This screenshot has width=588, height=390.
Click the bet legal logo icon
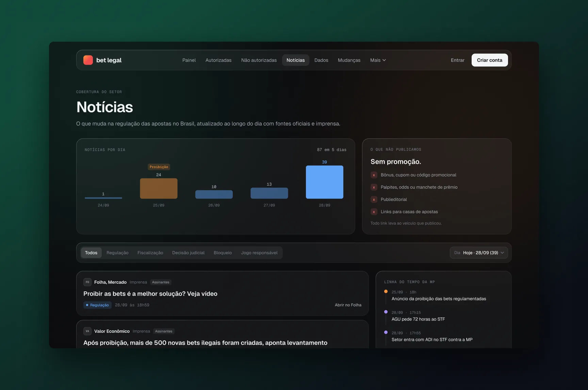point(88,60)
